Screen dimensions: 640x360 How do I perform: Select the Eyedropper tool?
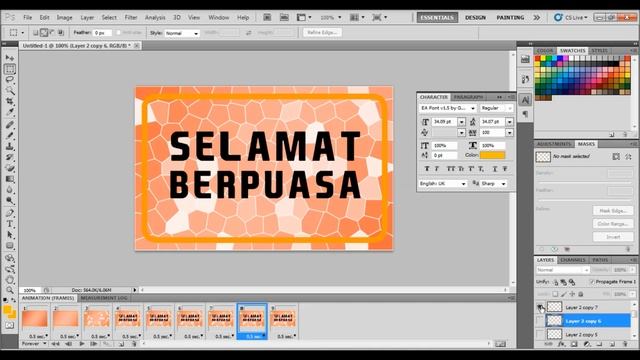click(10, 112)
